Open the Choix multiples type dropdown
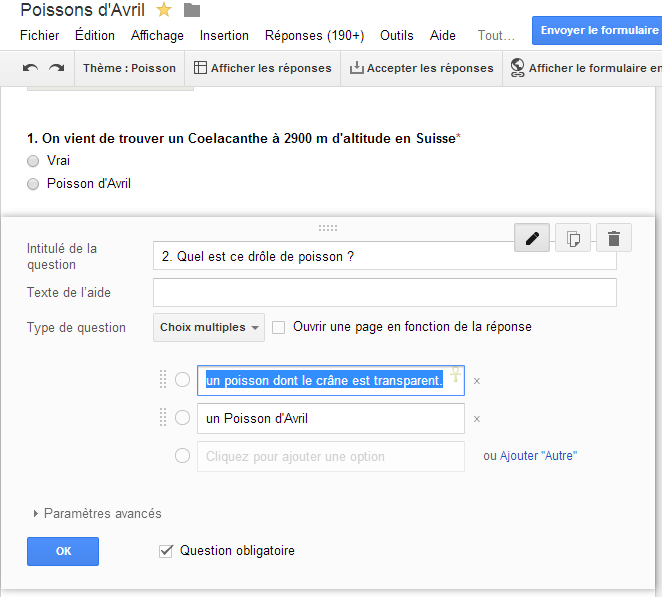 (209, 327)
